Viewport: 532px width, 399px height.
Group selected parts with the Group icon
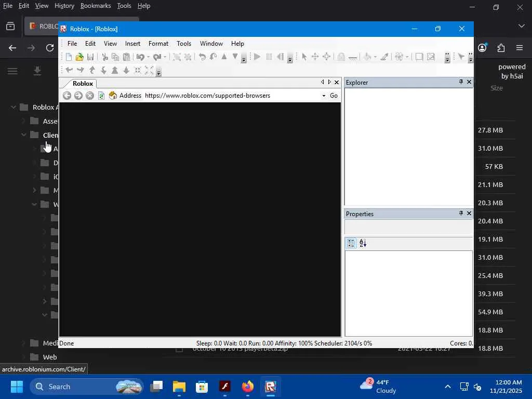coord(177,57)
